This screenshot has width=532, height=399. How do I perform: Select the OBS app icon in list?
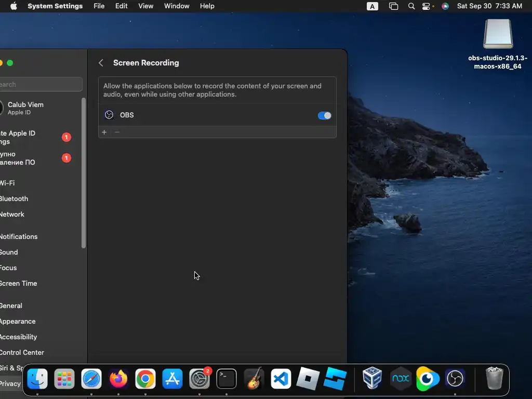point(109,115)
